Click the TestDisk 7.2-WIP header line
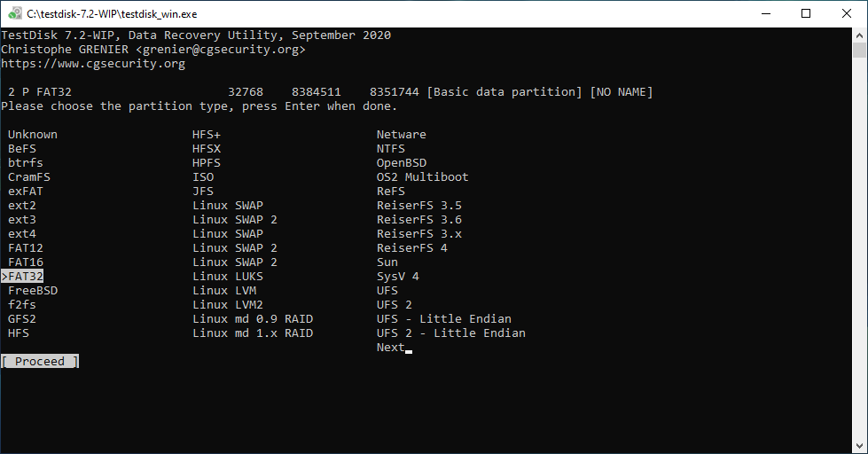This screenshot has height=454, width=868. click(196, 35)
